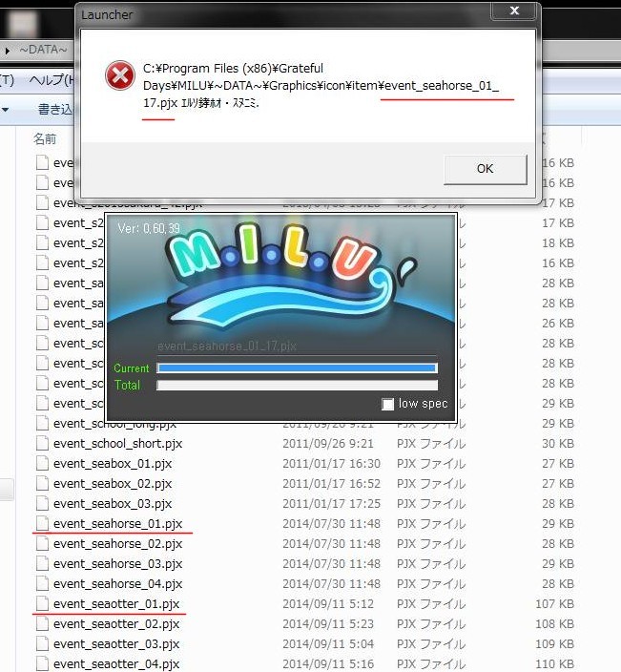Screen dimensions: 621x672
Task: Close the Launcher error dialog
Action: (515, 12)
